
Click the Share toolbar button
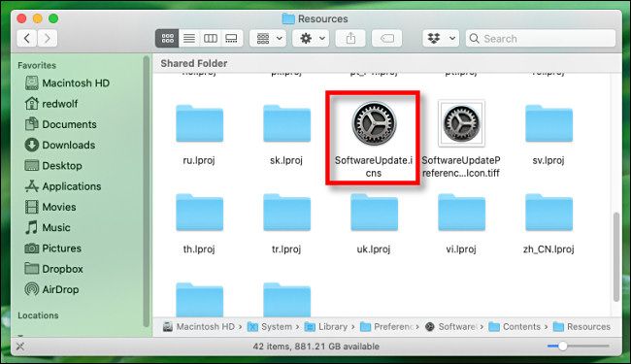pyautogui.click(x=350, y=39)
